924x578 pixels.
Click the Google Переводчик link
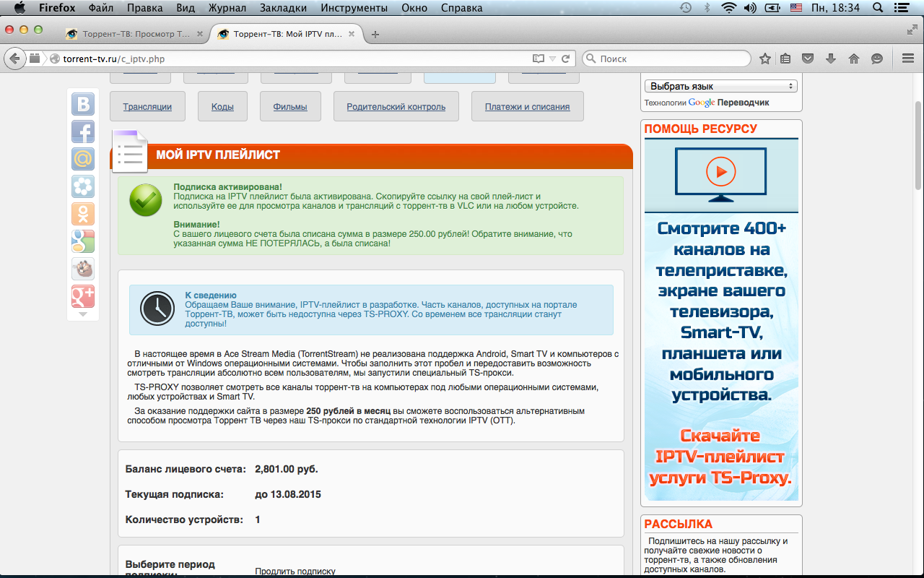729,103
